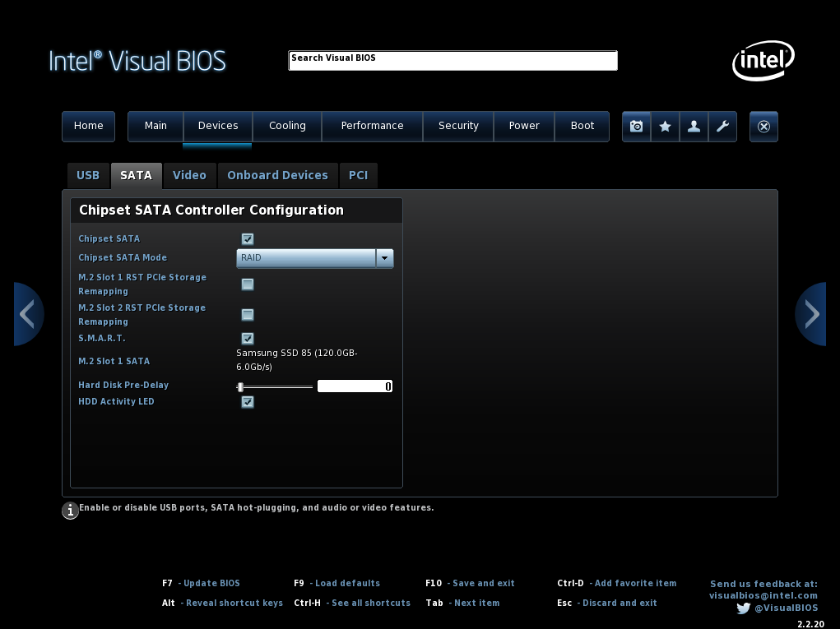Click the RAID combo box value
This screenshot has height=629, width=840.
click(x=306, y=258)
